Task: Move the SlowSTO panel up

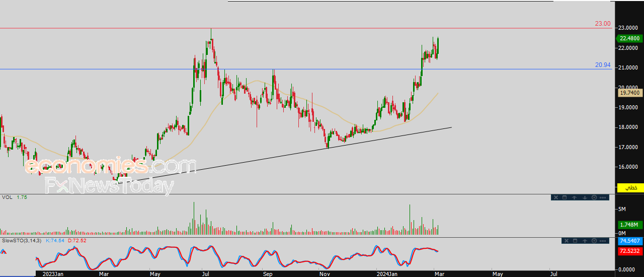Action: (x=585, y=241)
